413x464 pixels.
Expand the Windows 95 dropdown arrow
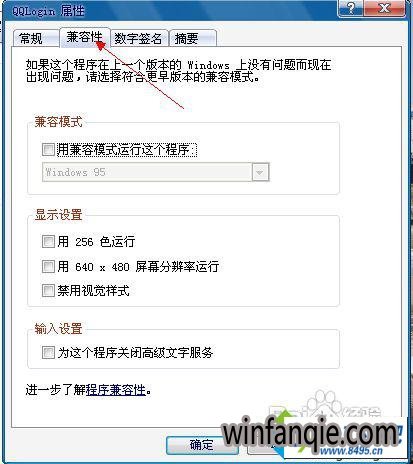pyautogui.click(x=260, y=172)
